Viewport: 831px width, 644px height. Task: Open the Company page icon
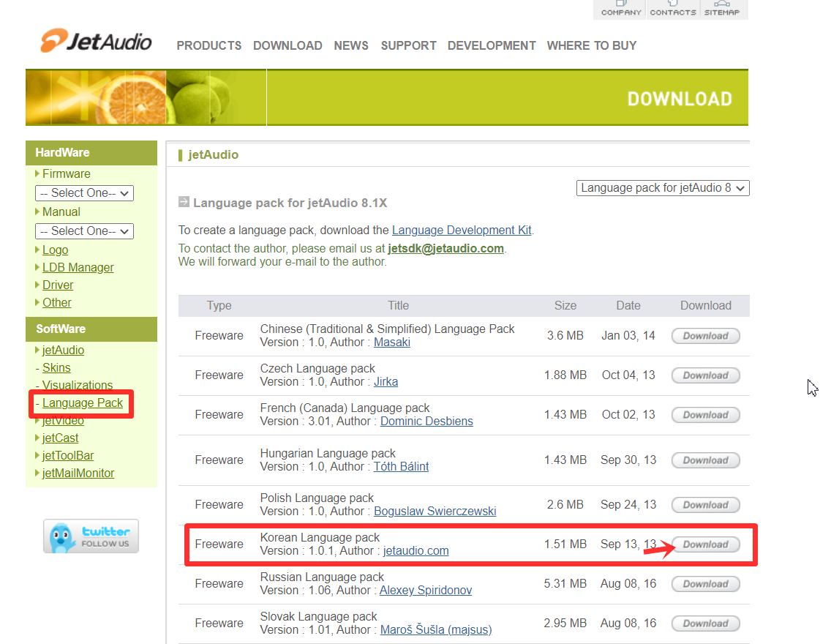[x=620, y=9]
